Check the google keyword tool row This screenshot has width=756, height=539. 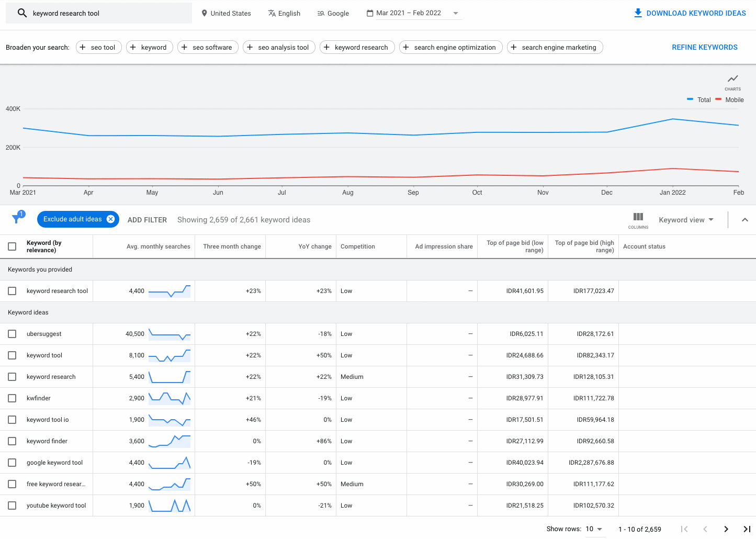coord(12,463)
